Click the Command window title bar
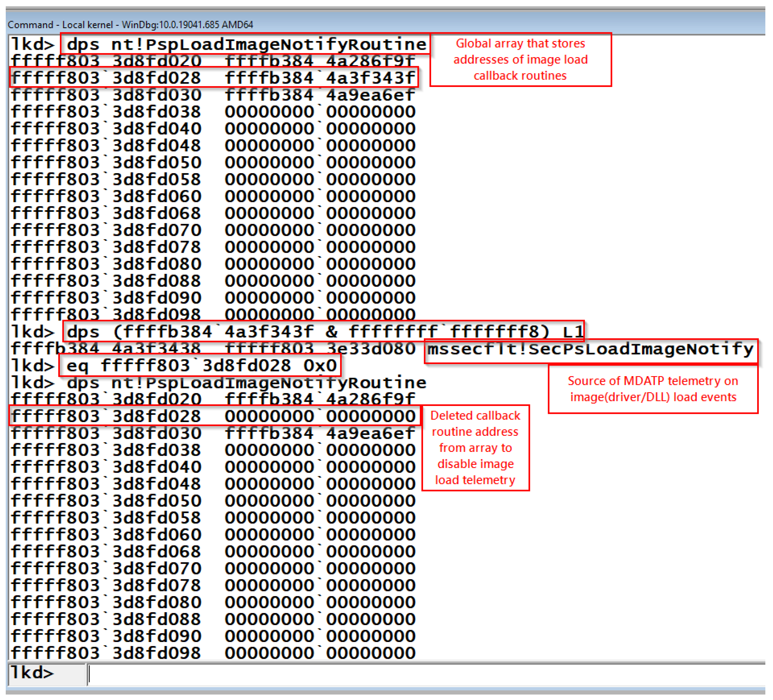Screen dimensions: 773x700 pyautogui.click(x=130, y=25)
